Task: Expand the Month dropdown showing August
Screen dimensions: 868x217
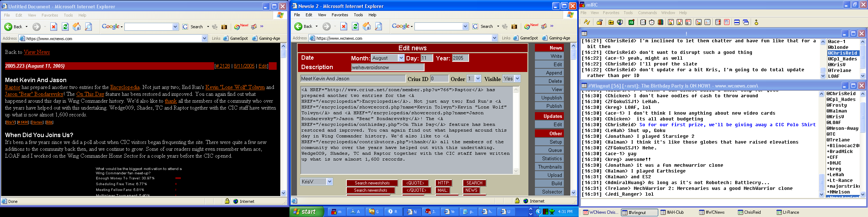Action: click(401, 58)
